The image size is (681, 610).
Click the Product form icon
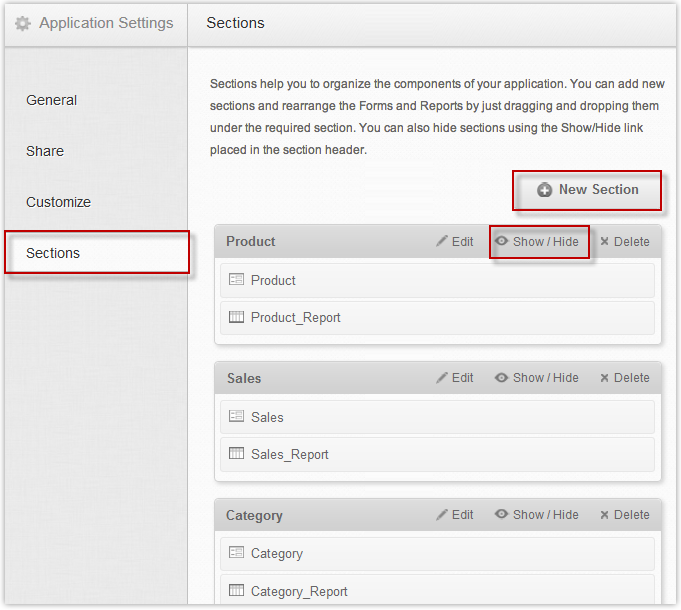236,280
